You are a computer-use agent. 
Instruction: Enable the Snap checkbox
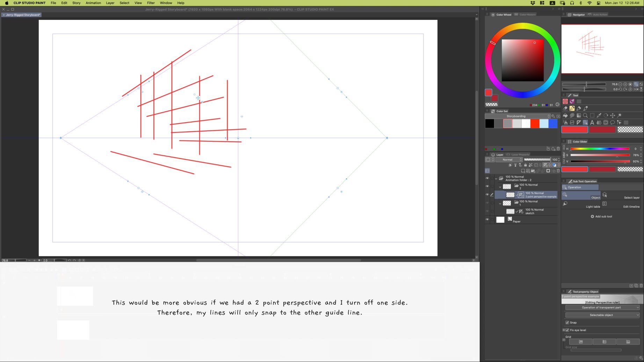pyautogui.click(x=567, y=323)
